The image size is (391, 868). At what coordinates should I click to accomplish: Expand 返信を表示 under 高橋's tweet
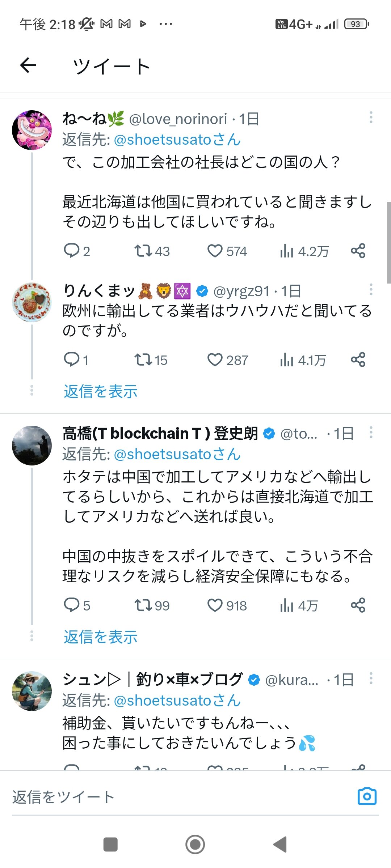tap(101, 637)
